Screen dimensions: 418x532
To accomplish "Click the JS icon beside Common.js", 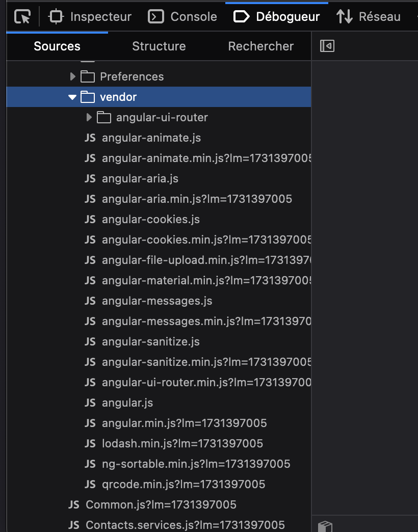I will tap(74, 505).
